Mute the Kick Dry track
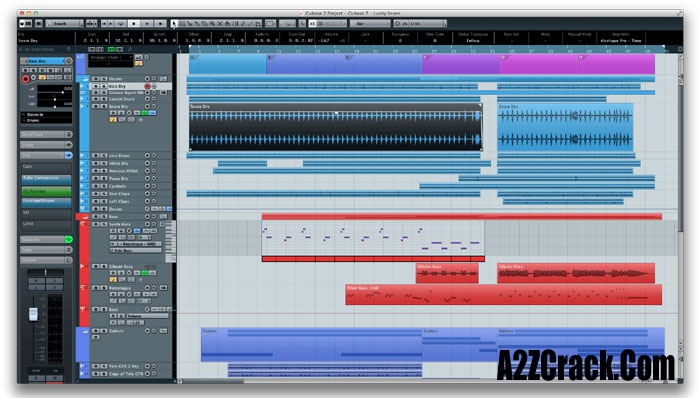Image resolution: width=700 pixels, height=398 pixels. [96, 86]
